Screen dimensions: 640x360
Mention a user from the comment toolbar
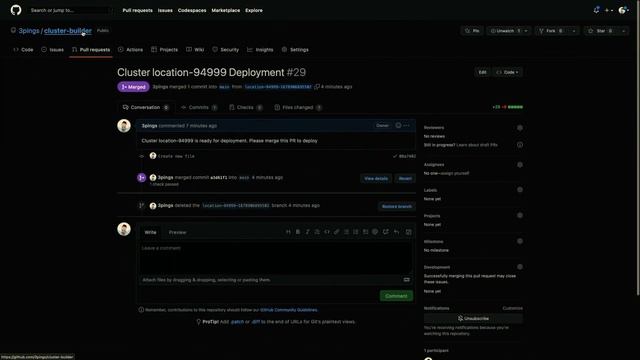click(375, 232)
